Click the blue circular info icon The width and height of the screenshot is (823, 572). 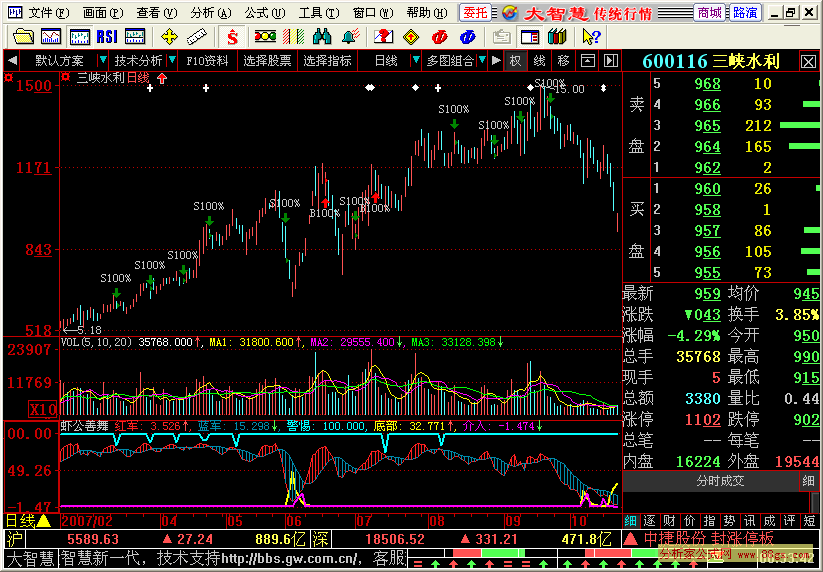(467, 37)
